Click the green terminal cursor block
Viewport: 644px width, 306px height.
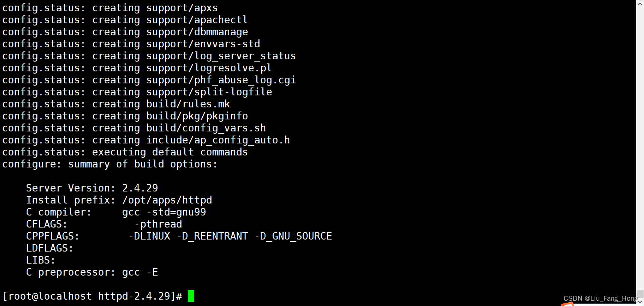click(x=191, y=296)
